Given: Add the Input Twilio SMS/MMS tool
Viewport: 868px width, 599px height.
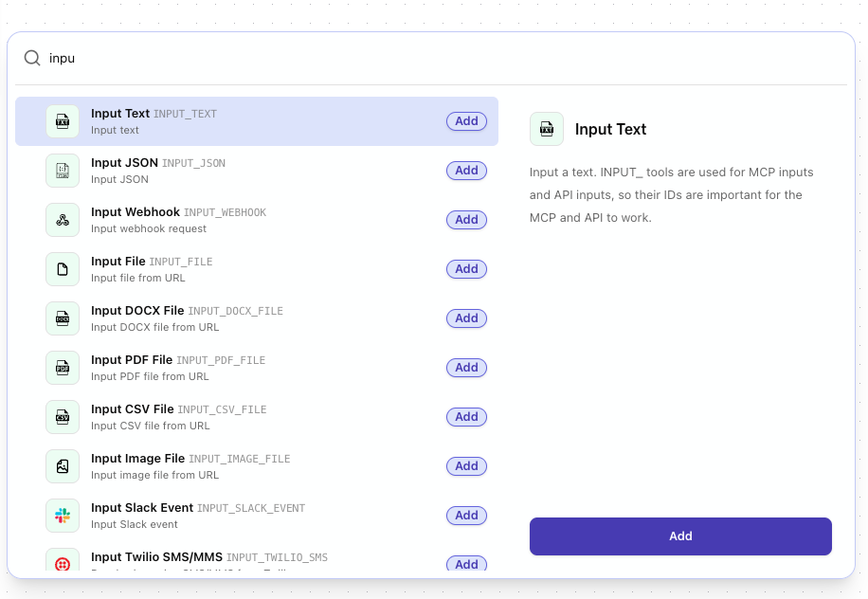Looking at the screenshot, I should click(466, 564).
